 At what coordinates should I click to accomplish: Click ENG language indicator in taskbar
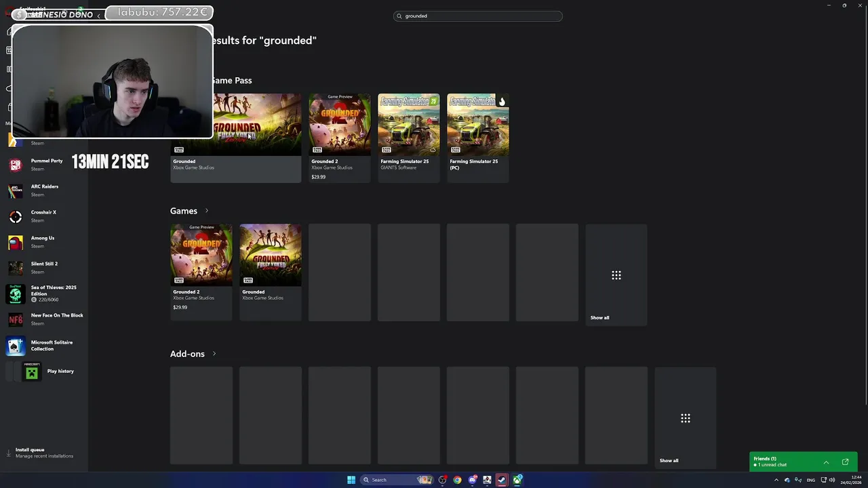[x=810, y=480]
